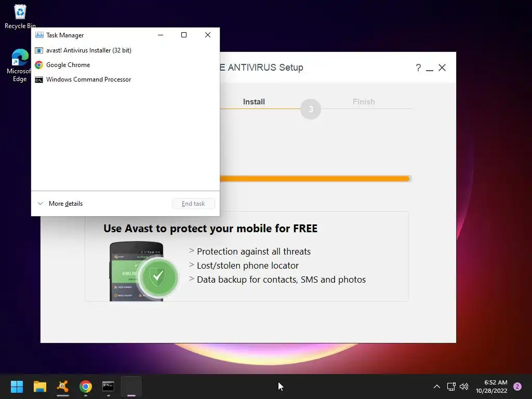Screen dimensions: 532x399
Task: Click the Task Manager taskbar button
Action: tap(131, 387)
